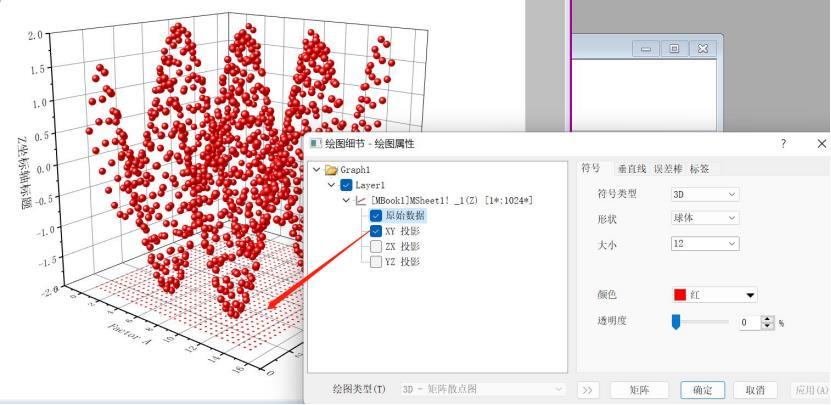
Task: Open the 大小 dropdown
Action: tap(705, 244)
